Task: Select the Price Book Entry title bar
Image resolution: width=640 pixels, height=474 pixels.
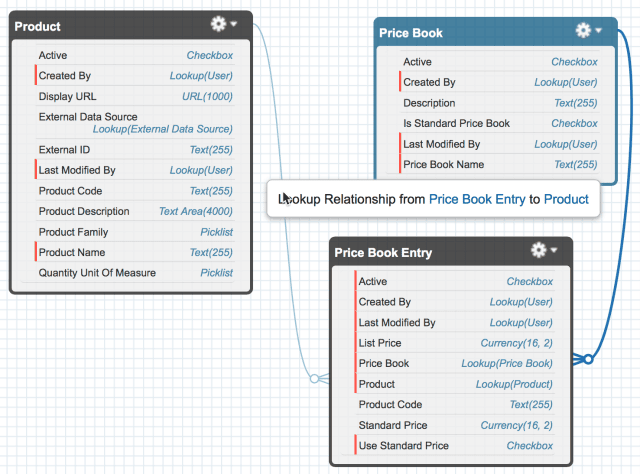Action: point(451,252)
